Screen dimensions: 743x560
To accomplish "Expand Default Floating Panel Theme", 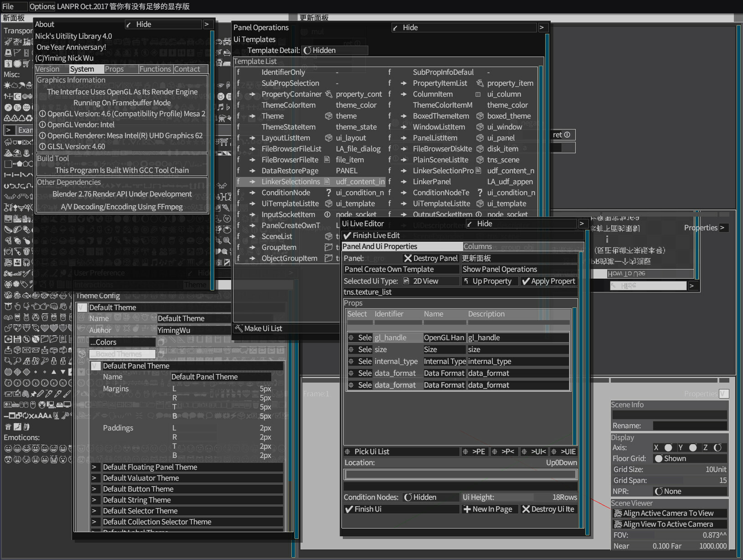I will [x=95, y=467].
